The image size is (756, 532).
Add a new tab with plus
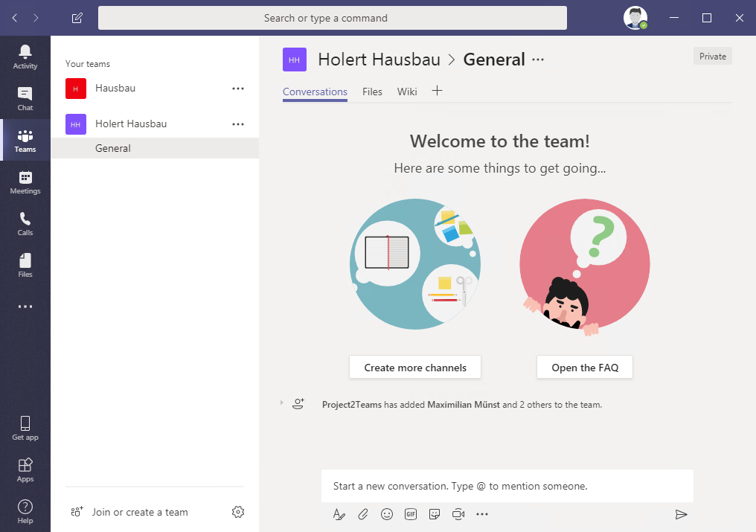(437, 91)
